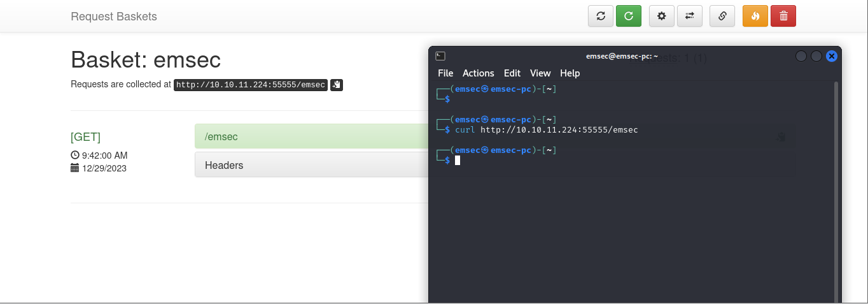Open the View menu in terminal

coord(540,73)
